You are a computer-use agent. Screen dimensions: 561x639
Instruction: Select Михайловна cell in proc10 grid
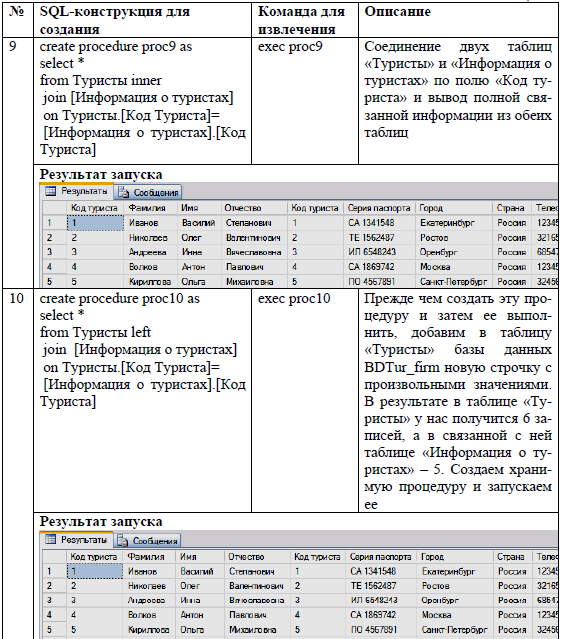click(257, 630)
